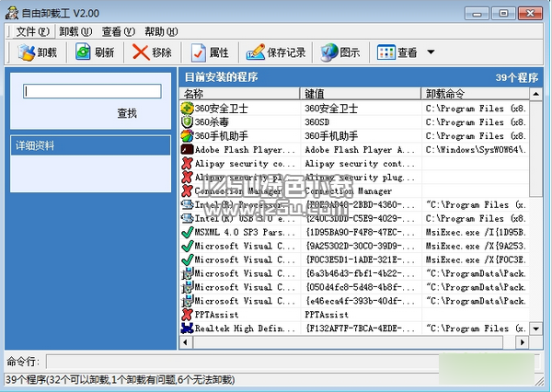
Task: Click the 360安全卫士 program icon
Action: [x=187, y=109]
